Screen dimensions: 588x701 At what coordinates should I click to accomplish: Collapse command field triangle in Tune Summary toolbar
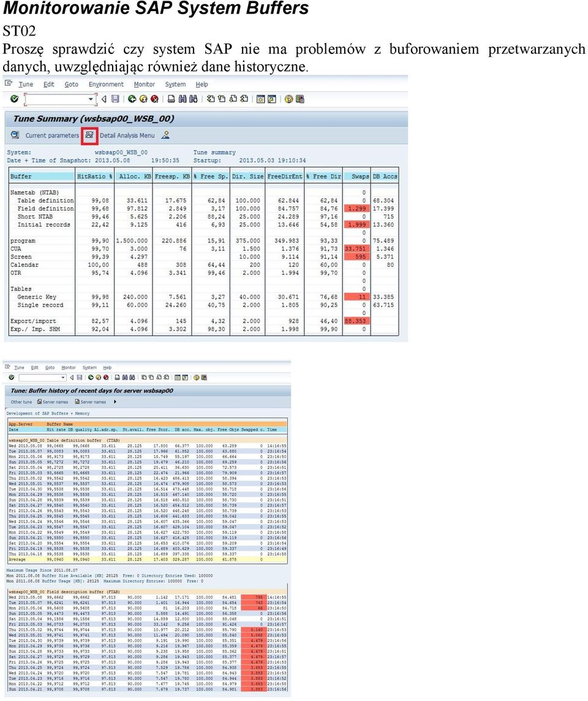[104, 99]
